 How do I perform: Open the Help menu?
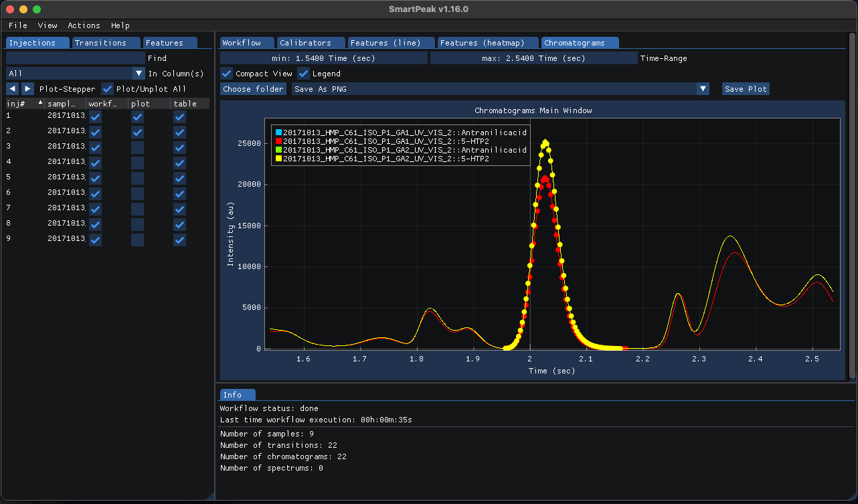(x=120, y=25)
